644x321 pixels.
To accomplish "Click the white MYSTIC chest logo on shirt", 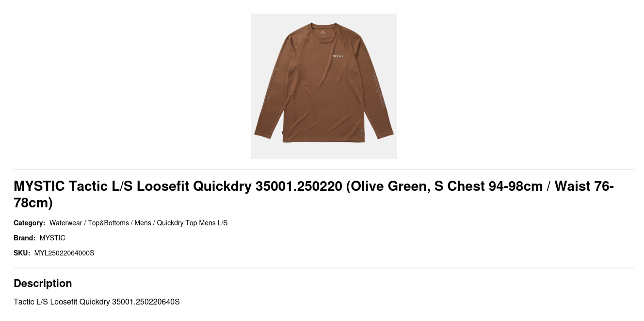I will pos(338,56).
